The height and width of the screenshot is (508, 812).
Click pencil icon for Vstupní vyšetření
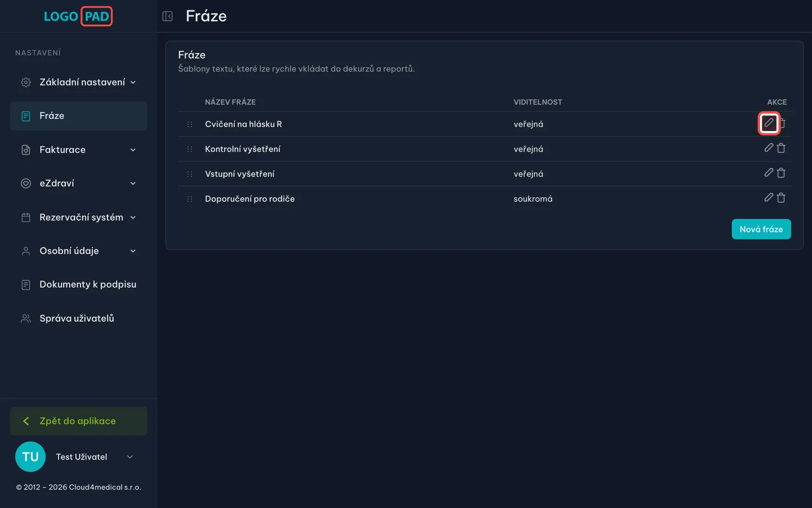point(768,173)
